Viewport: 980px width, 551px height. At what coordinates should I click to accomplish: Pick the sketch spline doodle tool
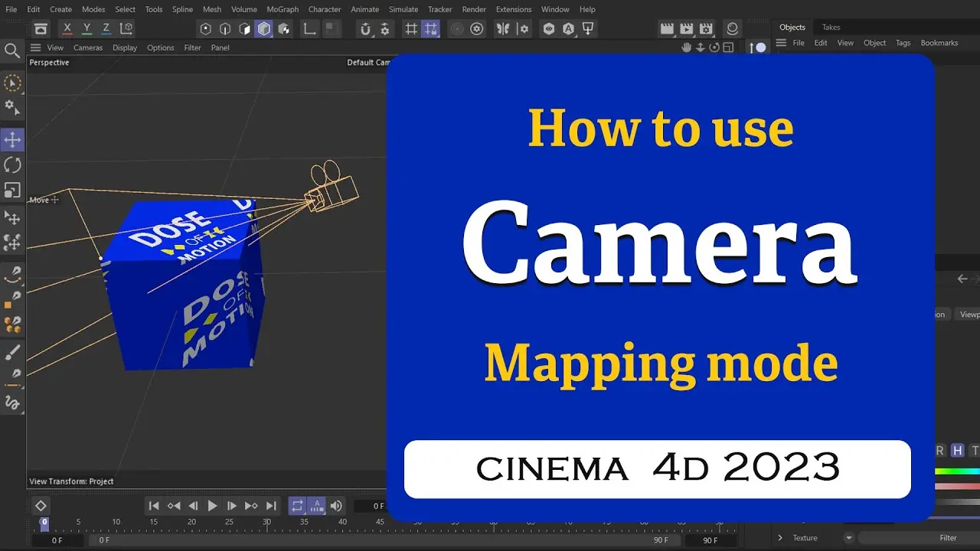tap(12, 402)
